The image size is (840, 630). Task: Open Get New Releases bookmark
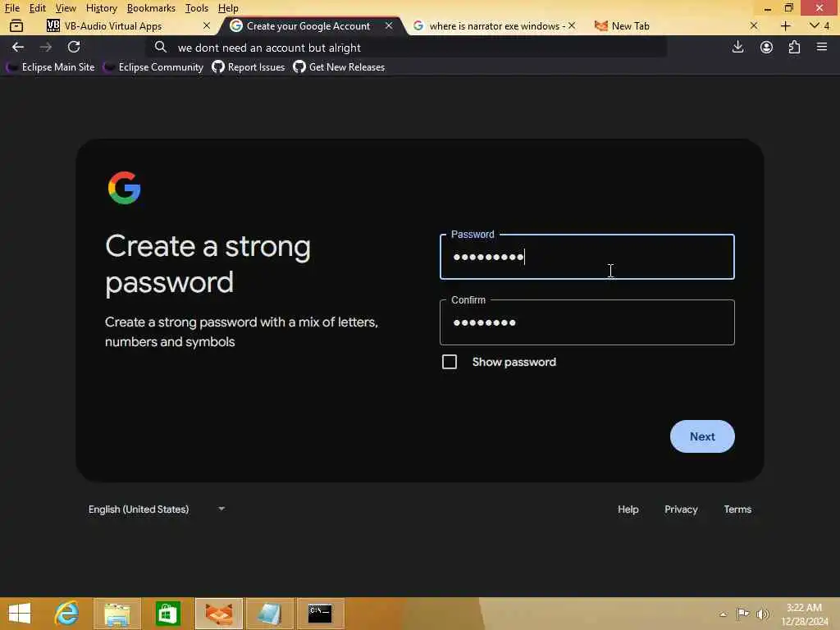point(339,67)
